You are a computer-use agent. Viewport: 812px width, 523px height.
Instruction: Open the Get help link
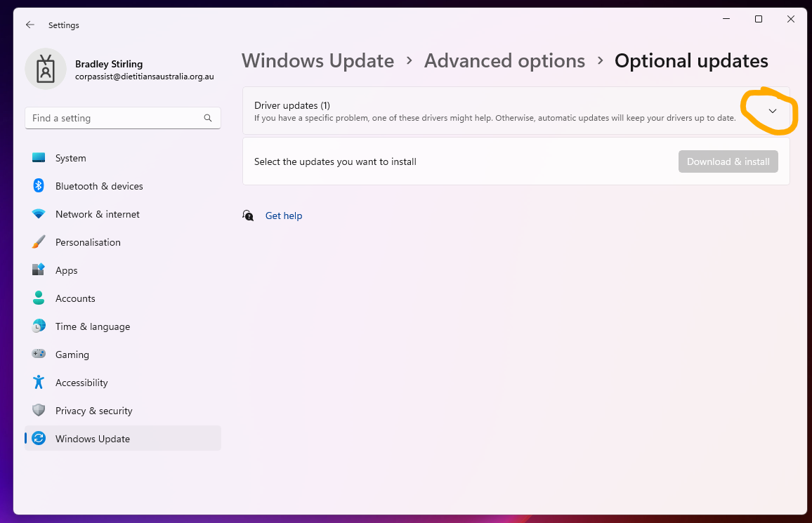pyautogui.click(x=284, y=216)
